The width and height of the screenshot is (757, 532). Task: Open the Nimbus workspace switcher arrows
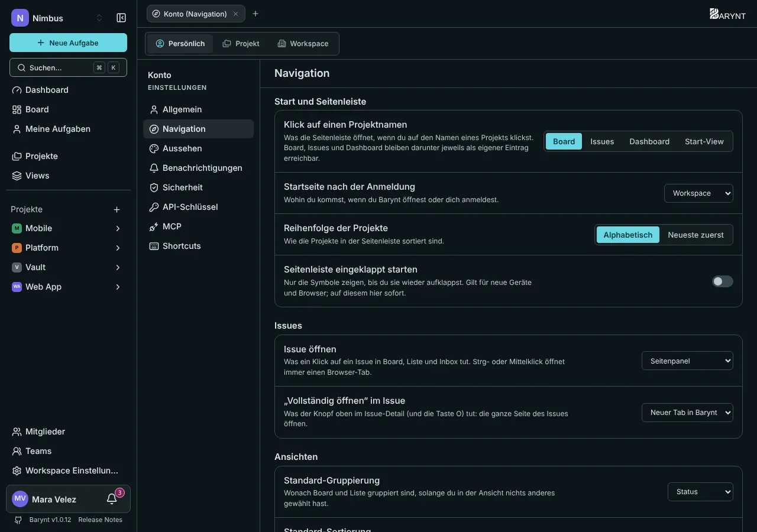[x=99, y=18]
